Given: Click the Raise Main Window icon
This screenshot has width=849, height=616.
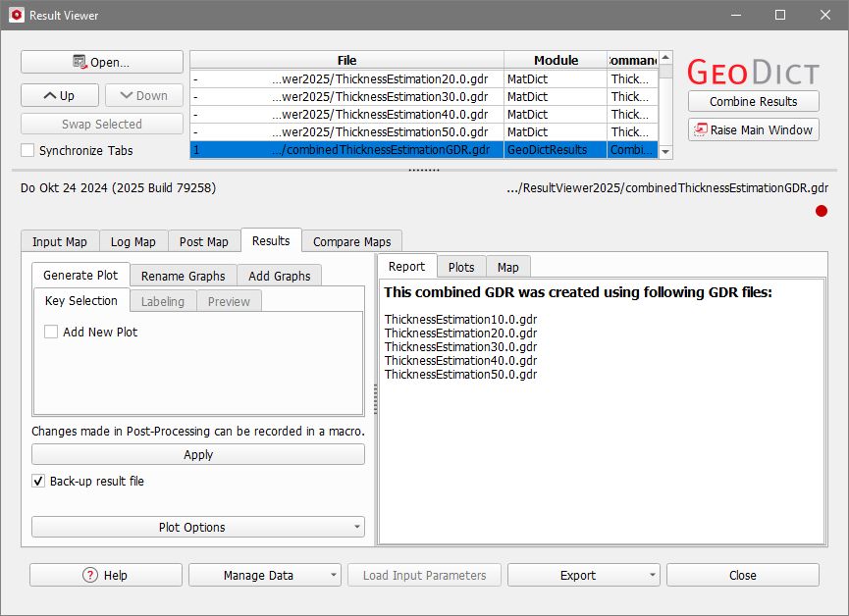Looking at the screenshot, I should [700, 128].
